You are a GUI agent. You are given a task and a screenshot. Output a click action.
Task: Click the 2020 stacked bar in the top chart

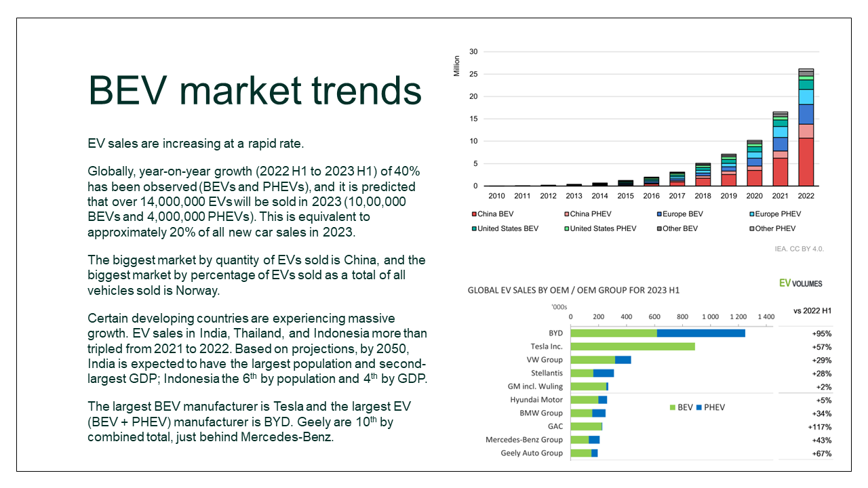[755, 163]
